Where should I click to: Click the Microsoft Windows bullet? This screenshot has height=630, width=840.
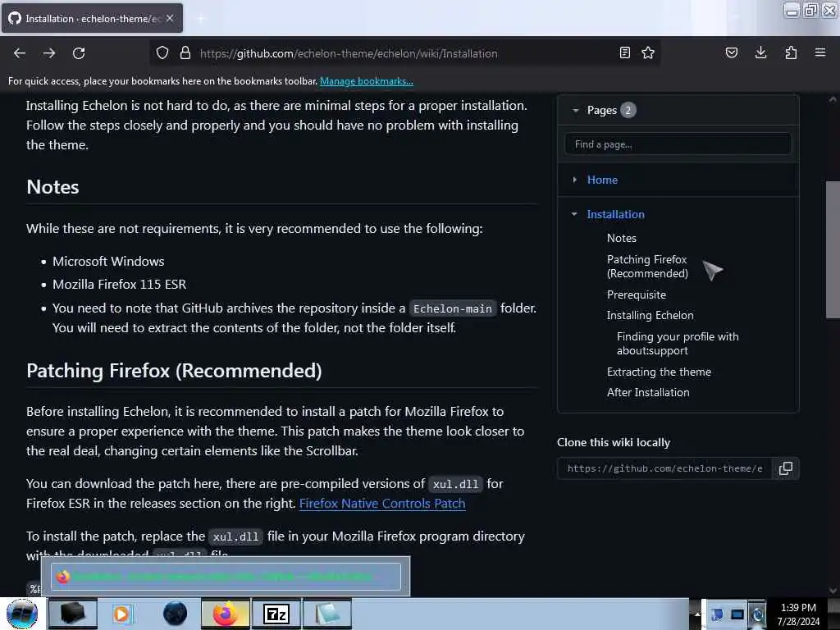click(108, 262)
